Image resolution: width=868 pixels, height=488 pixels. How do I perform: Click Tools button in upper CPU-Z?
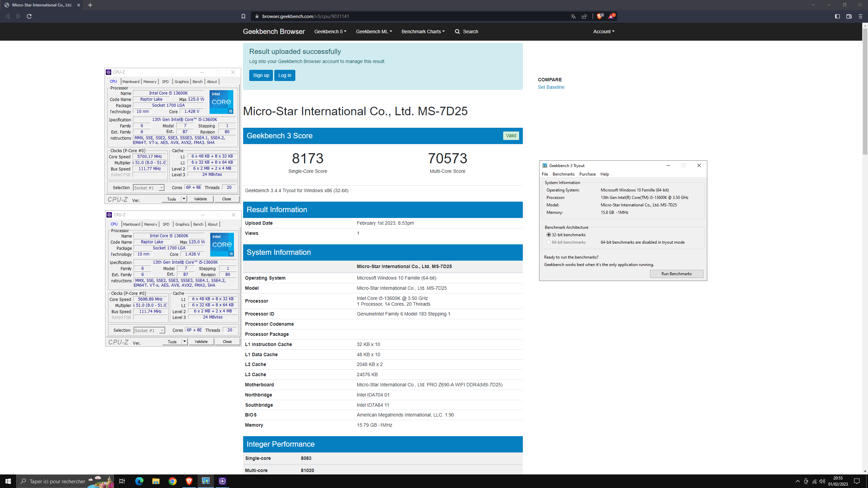(172, 199)
